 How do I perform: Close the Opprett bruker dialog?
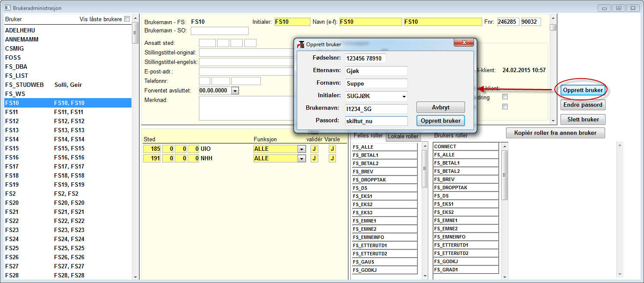[463, 42]
